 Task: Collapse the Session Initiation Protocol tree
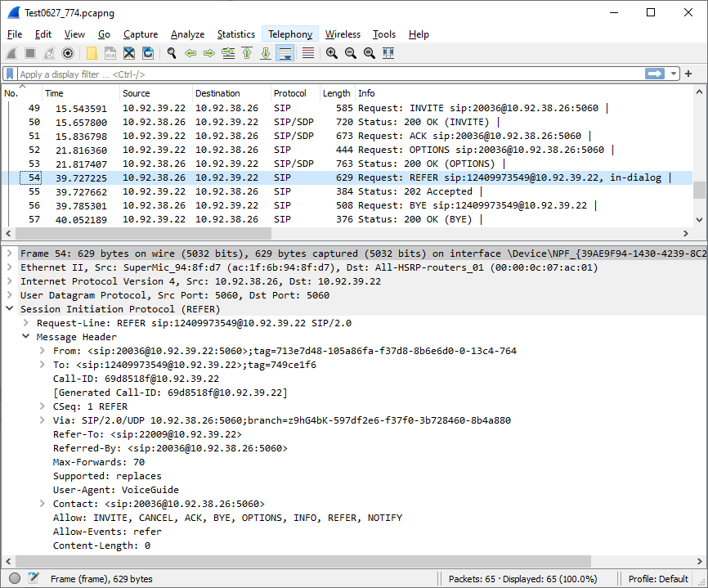pyautogui.click(x=10, y=309)
